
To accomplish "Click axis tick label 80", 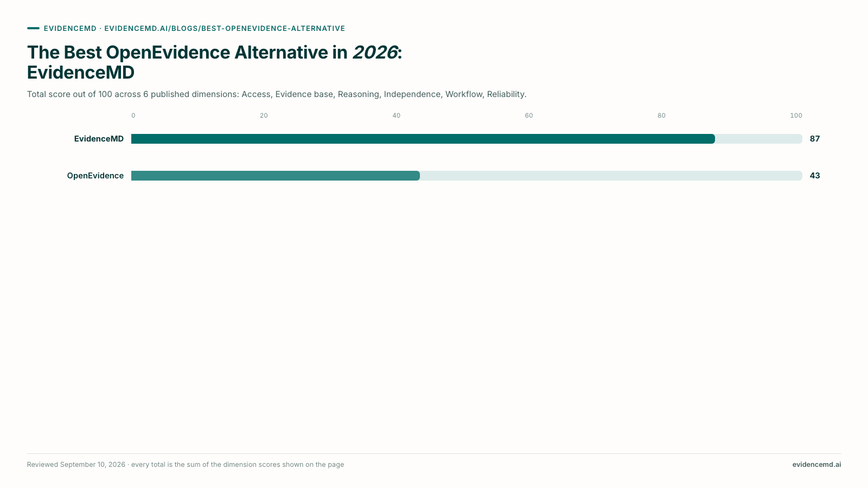I will click(661, 115).
